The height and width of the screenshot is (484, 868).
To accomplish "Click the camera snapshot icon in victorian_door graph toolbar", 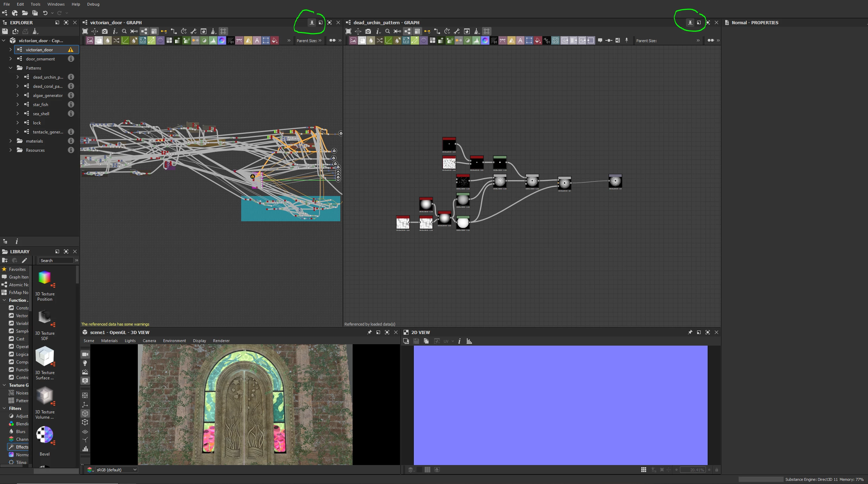I will (x=105, y=31).
